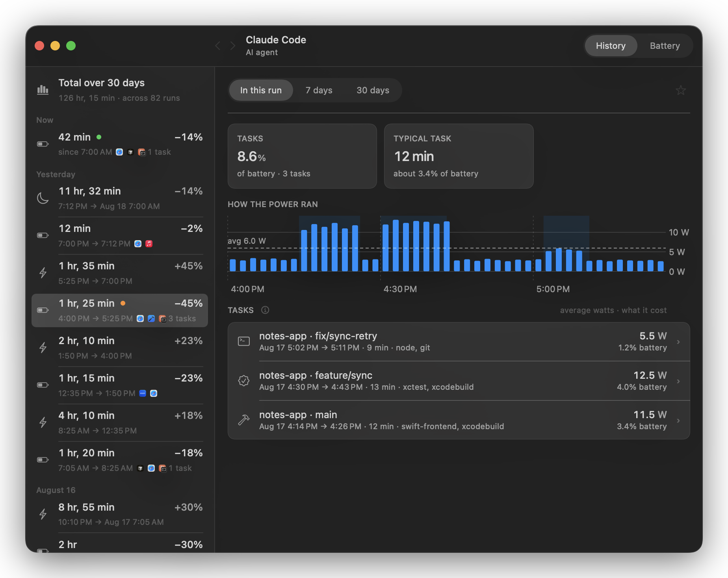Click the bar chart icon beside Total over 30 days
The width and height of the screenshot is (728, 578).
(43, 90)
